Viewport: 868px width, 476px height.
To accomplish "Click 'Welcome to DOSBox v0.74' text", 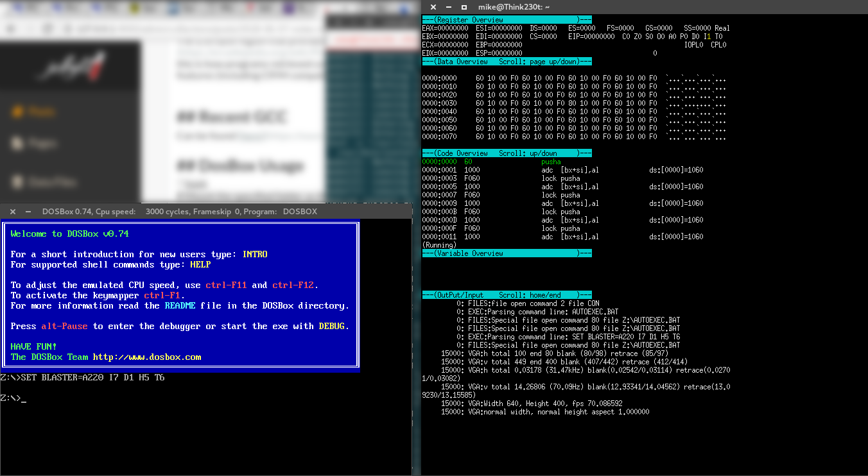I will (69, 234).
